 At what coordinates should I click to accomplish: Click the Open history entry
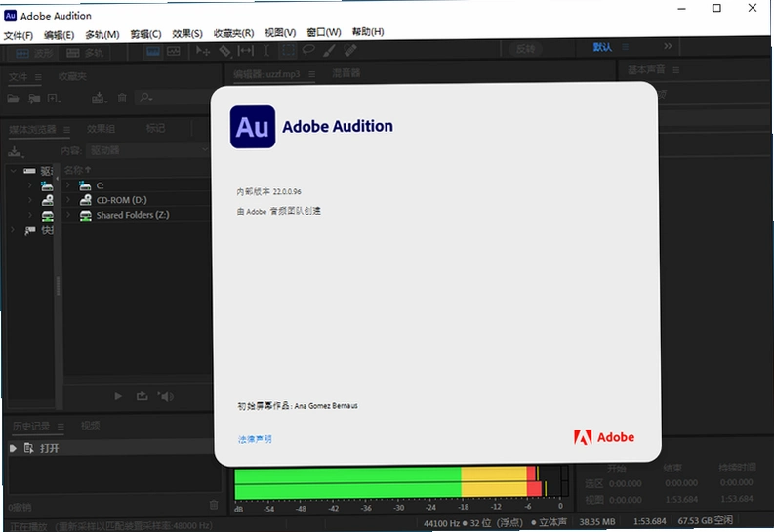pos(111,448)
